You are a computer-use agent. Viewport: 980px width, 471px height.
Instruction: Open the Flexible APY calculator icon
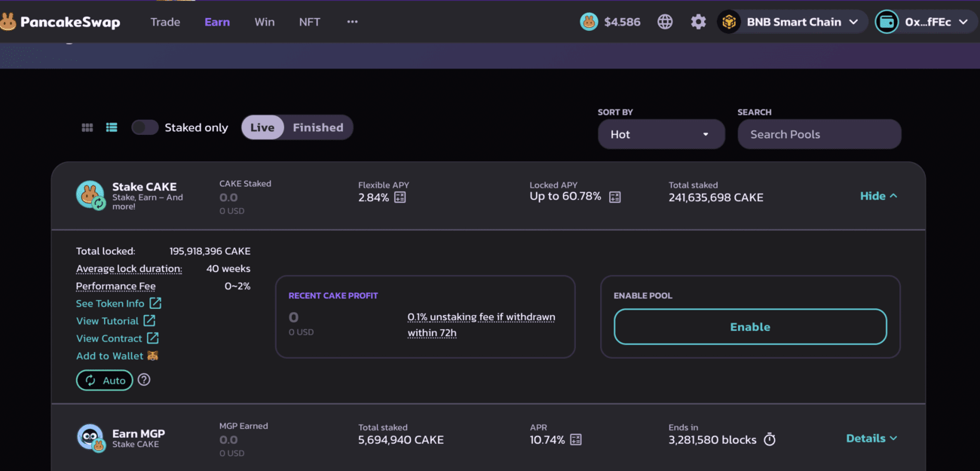pyautogui.click(x=400, y=197)
